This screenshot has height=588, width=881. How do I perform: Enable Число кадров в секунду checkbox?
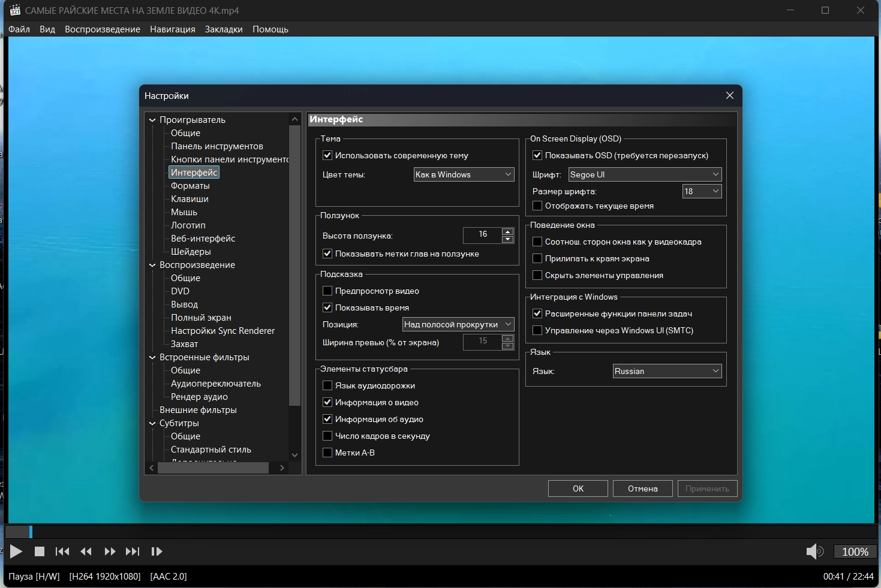tap(327, 436)
